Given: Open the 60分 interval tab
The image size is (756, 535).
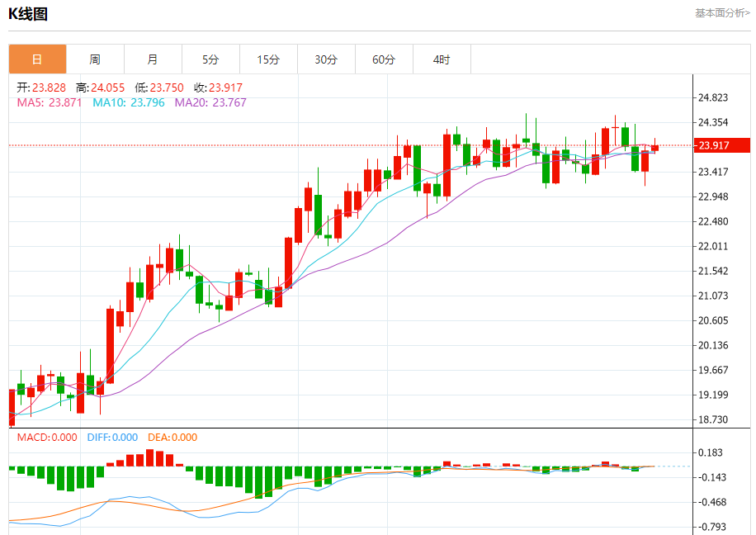Looking at the screenshot, I should (x=384, y=59).
